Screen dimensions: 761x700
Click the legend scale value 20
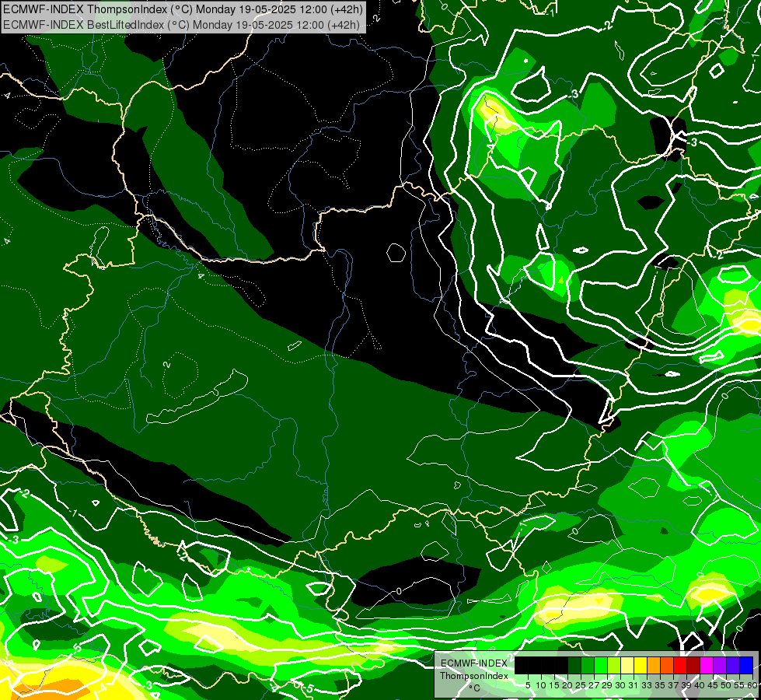click(x=567, y=685)
